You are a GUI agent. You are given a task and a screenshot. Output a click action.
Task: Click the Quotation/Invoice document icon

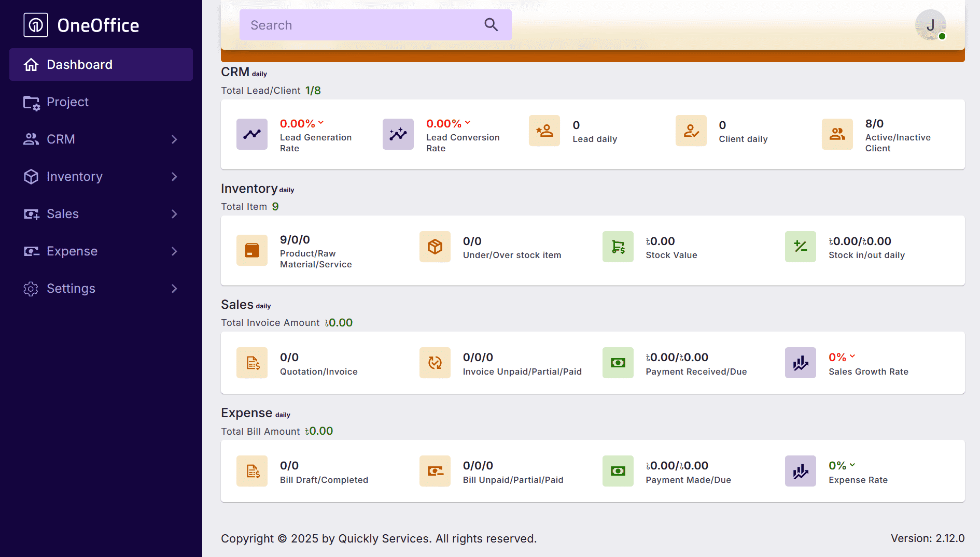pyautogui.click(x=251, y=363)
